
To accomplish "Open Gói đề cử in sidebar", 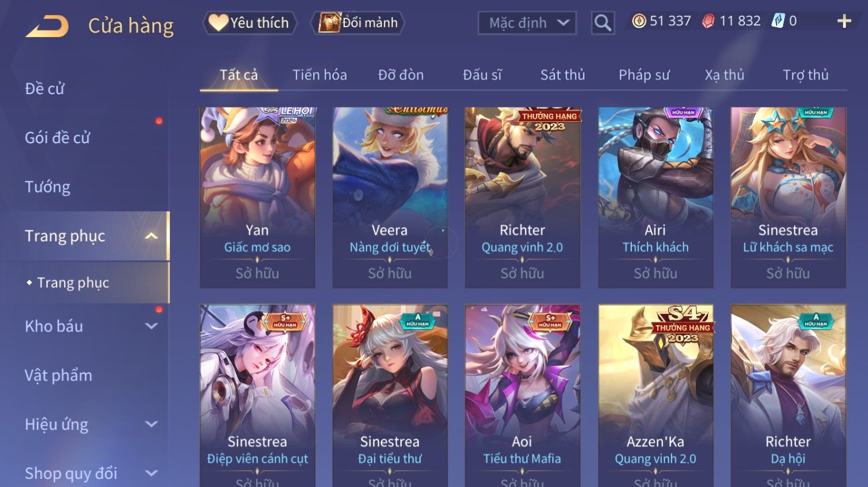I will coord(57,137).
